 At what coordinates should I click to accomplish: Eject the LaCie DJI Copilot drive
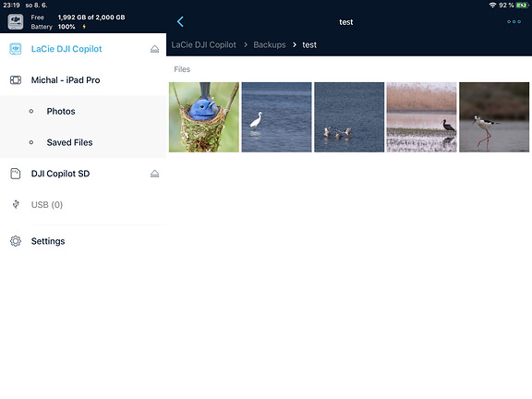(155, 49)
